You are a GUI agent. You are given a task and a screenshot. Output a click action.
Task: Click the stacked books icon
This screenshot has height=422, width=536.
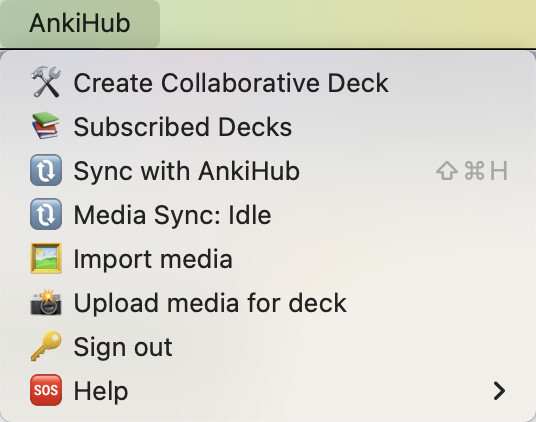(x=46, y=126)
